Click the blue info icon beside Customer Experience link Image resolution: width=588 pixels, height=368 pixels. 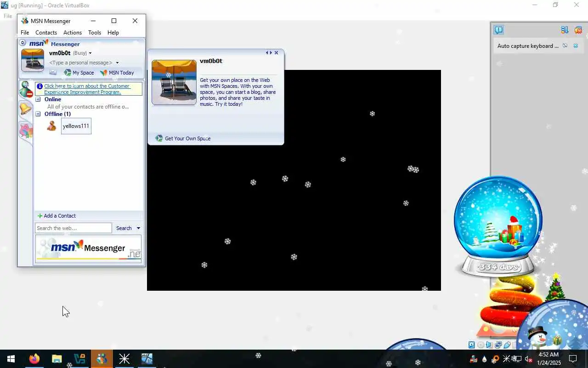point(40,86)
